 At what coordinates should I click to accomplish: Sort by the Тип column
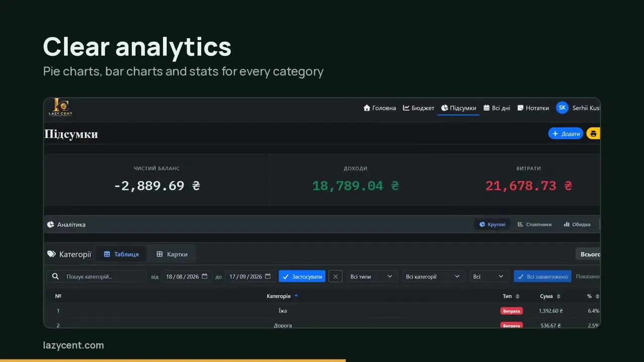pyautogui.click(x=511, y=296)
